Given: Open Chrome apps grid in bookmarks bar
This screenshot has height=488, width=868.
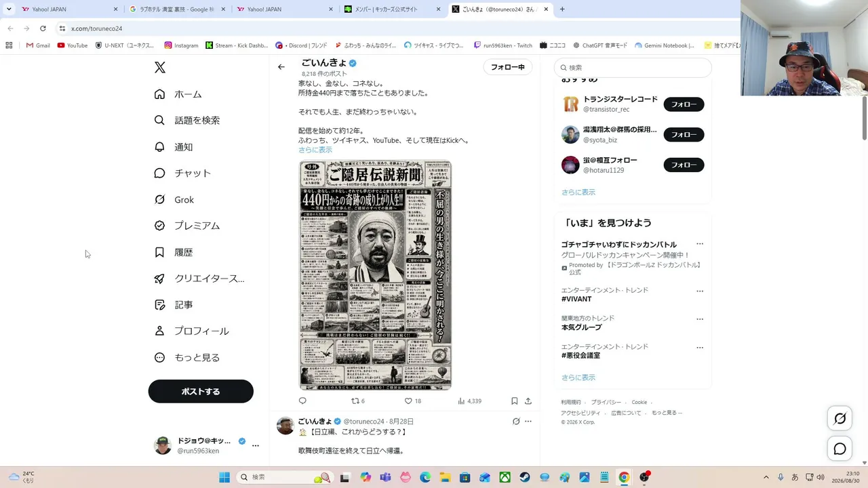Looking at the screenshot, I should 9,45.
